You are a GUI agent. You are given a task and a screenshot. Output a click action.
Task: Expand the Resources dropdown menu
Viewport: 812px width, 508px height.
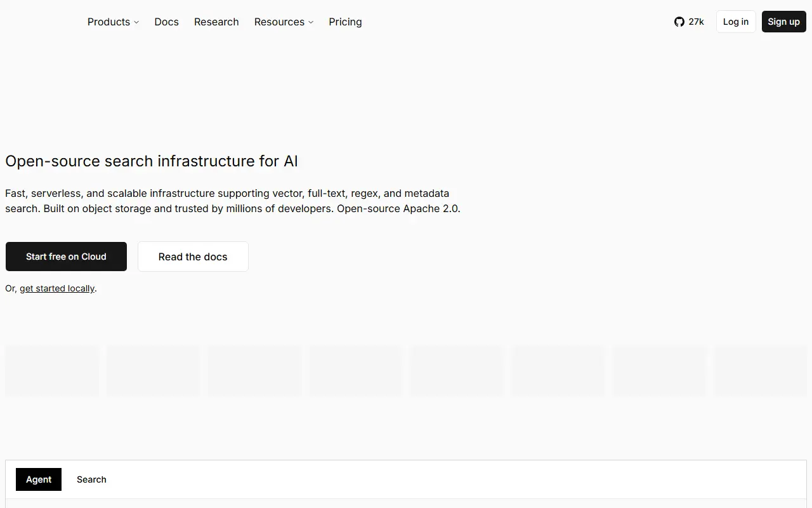284,22
